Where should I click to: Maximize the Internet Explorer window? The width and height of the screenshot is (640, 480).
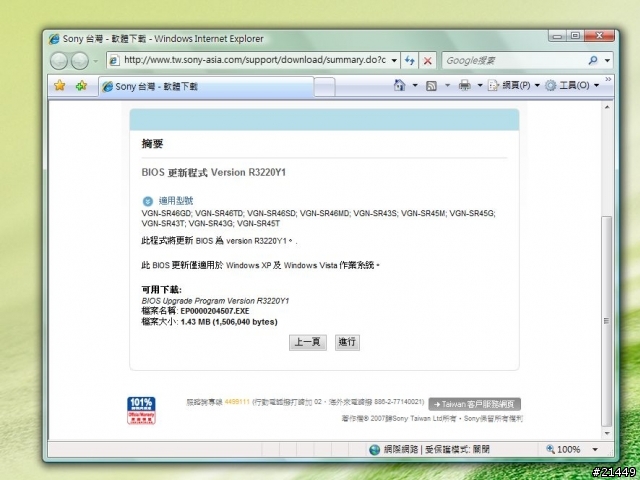(575, 36)
